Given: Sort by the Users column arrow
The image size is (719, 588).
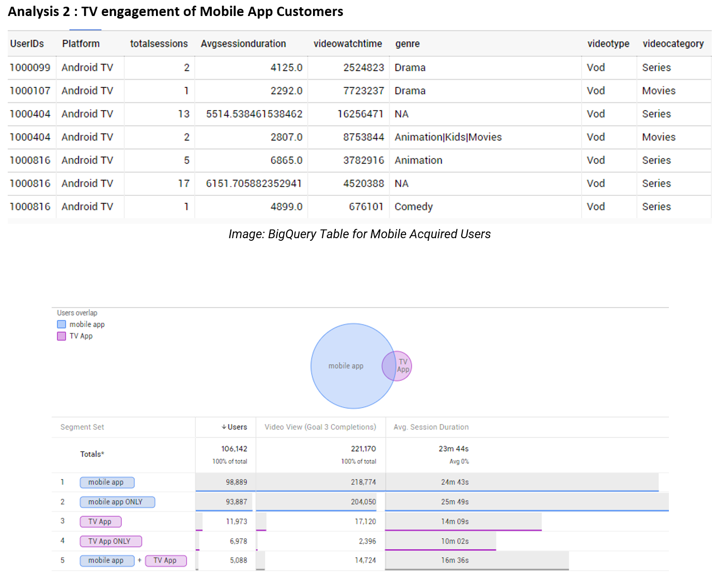Looking at the screenshot, I should (x=224, y=427).
